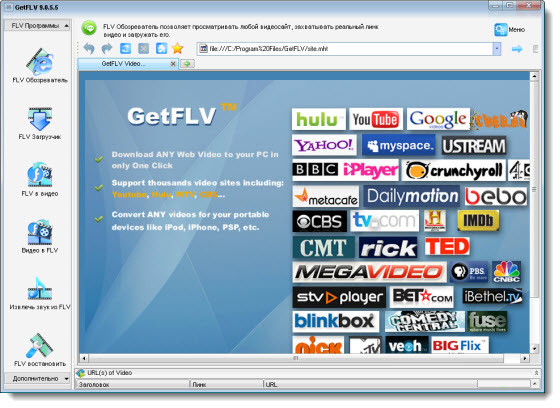560x408 pixels.
Task: Stop loading with the gray X icon
Action: coord(144,48)
